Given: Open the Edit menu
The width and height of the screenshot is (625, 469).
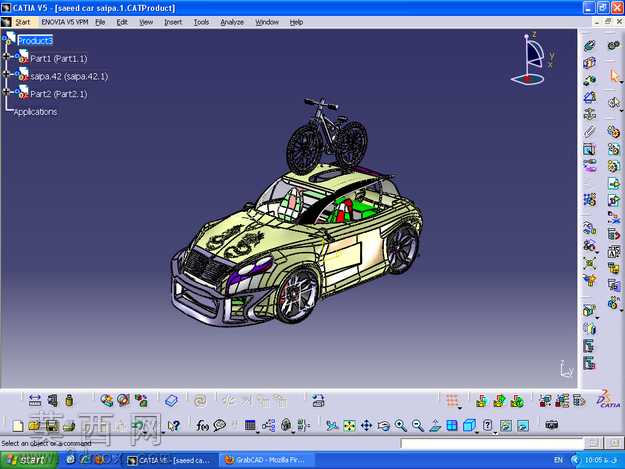Looking at the screenshot, I should coord(122,22).
